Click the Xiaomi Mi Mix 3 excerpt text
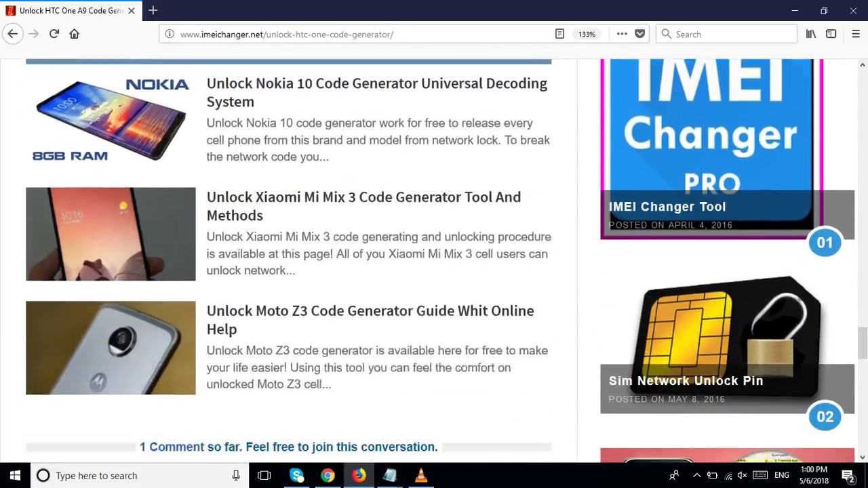 point(378,253)
